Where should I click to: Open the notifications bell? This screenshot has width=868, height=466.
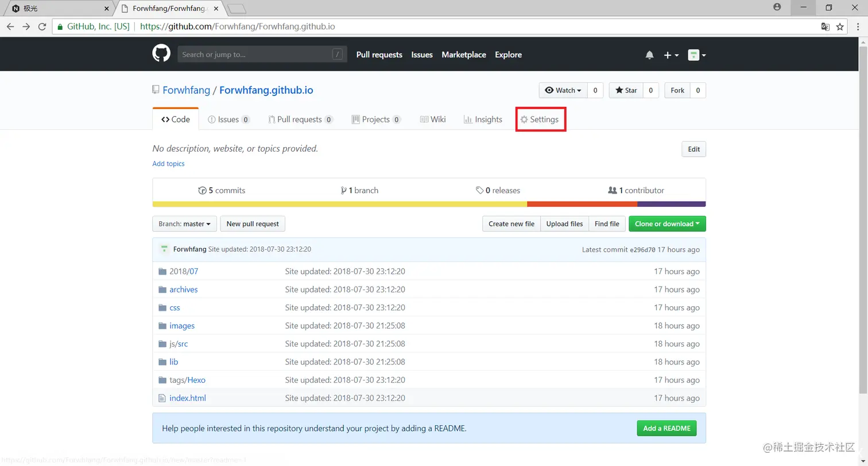(x=649, y=55)
